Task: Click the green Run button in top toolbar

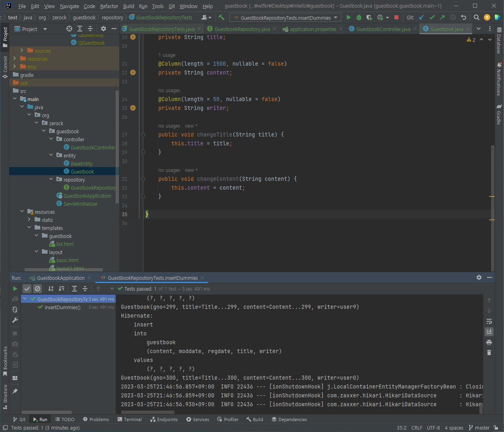Action: (x=348, y=18)
